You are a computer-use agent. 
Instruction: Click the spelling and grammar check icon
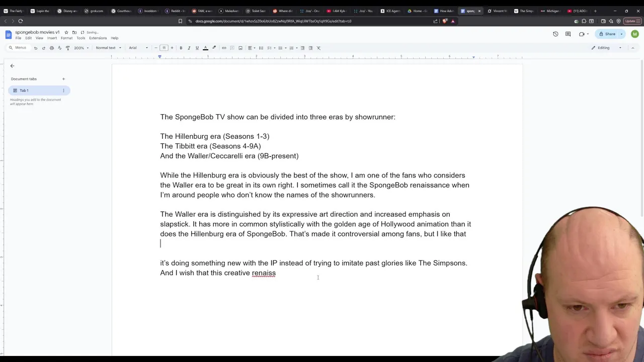[x=59, y=48]
